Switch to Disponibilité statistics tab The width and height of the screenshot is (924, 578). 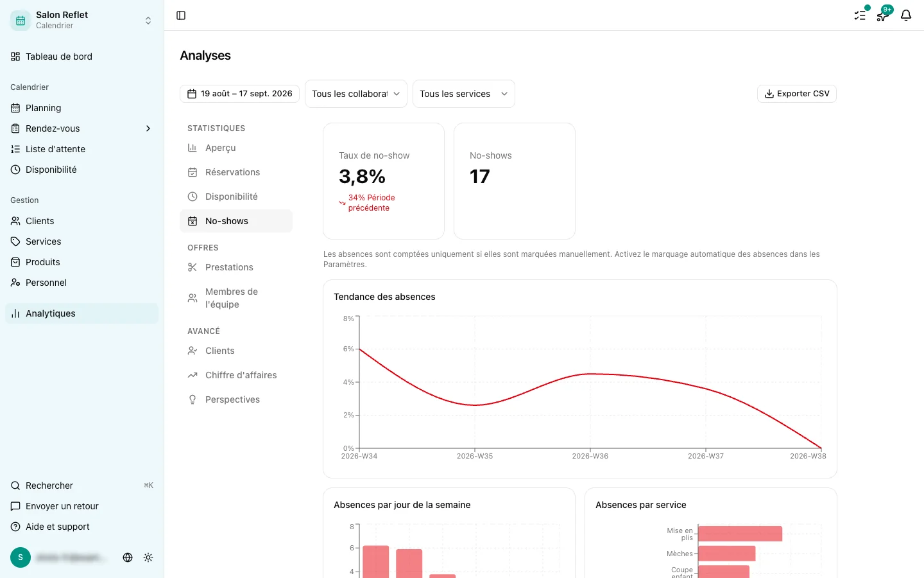[x=236, y=197]
